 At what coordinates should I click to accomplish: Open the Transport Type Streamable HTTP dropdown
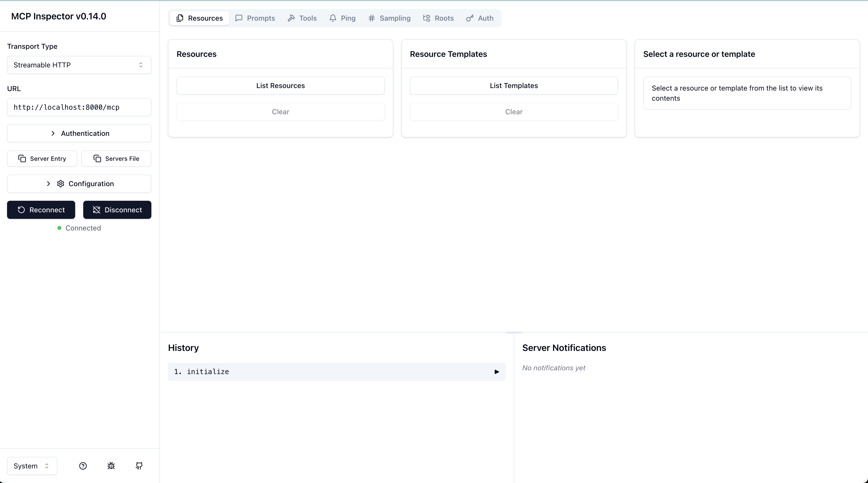pyautogui.click(x=79, y=65)
